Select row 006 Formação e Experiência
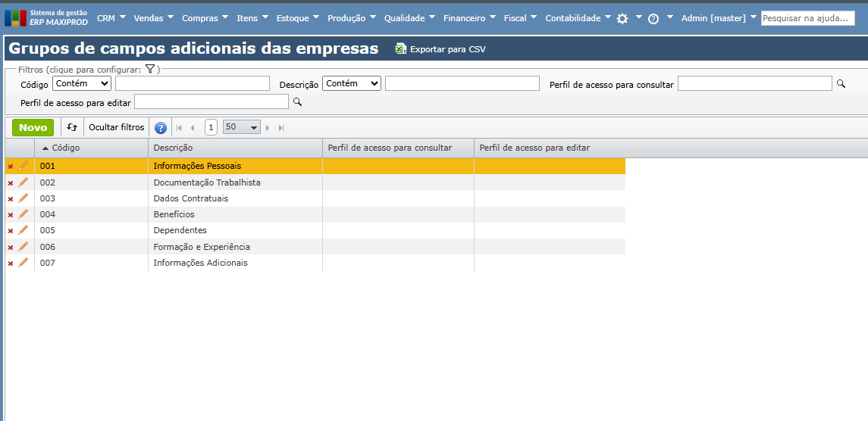Viewport: 868px width, 421px height. 202,247
